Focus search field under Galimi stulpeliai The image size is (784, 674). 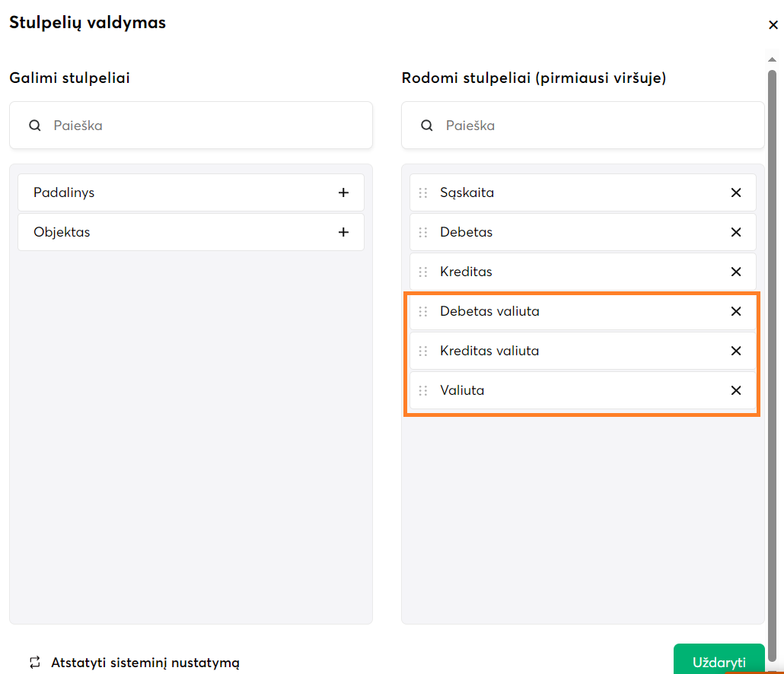[x=206, y=126]
